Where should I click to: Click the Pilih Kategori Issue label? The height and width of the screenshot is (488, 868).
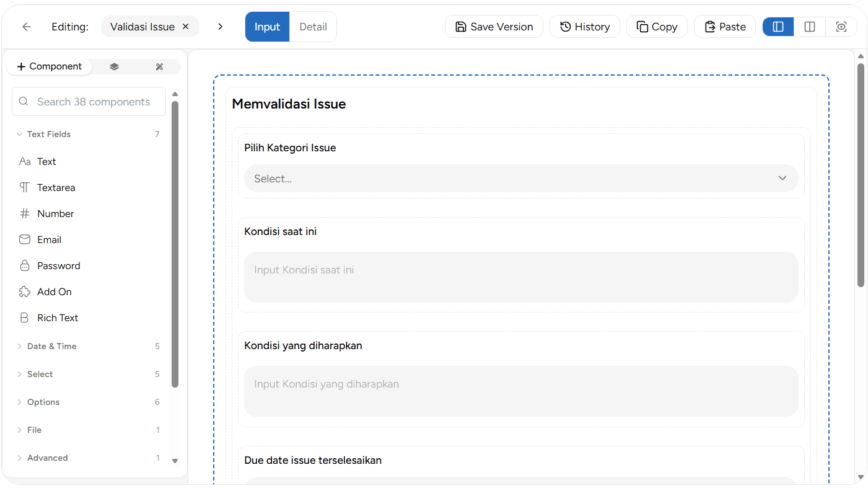coord(290,148)
